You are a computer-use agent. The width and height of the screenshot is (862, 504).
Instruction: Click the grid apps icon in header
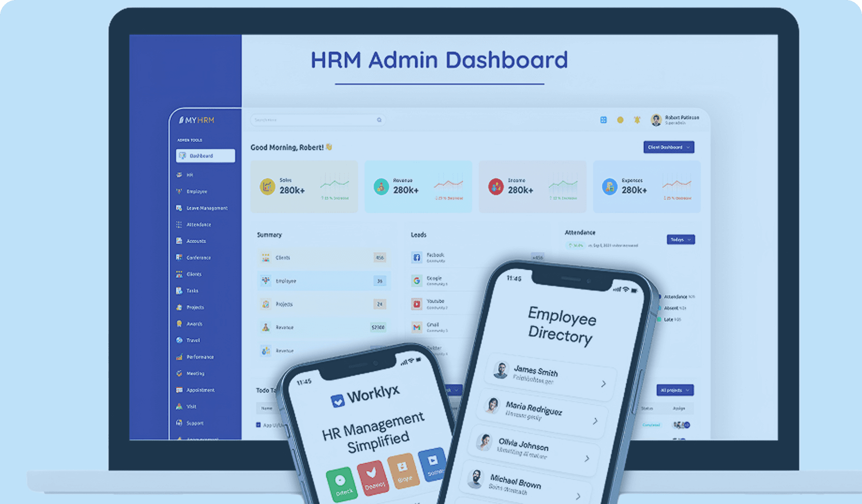(603, 120)
